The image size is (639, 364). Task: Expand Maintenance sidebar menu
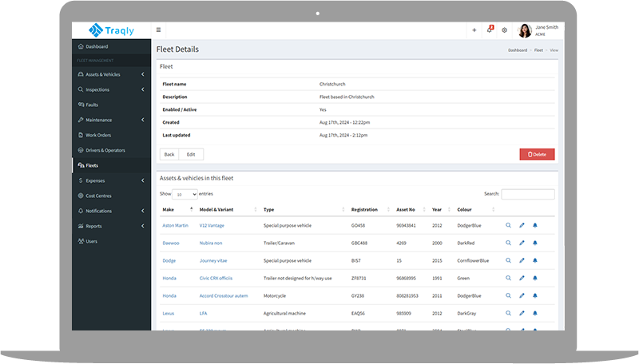click(x=111, y=120)
